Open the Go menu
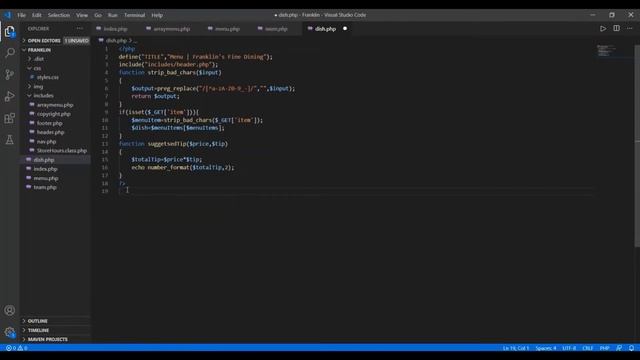640x360 pixels. tap(98, 15)
